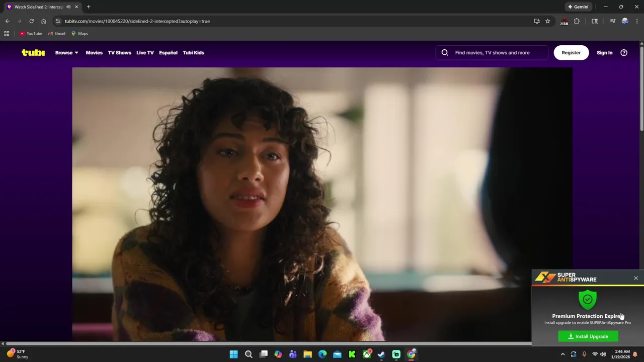Click the Premium Protection Expired text
The width and height of the screenshot is (644, 362).
tap(588, 316)
